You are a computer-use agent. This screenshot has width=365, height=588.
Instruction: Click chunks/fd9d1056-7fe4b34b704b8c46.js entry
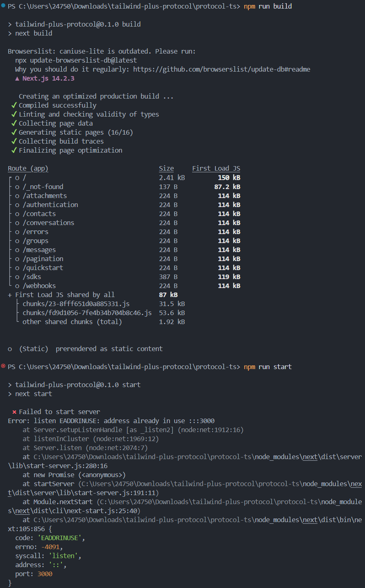(87, 313)
